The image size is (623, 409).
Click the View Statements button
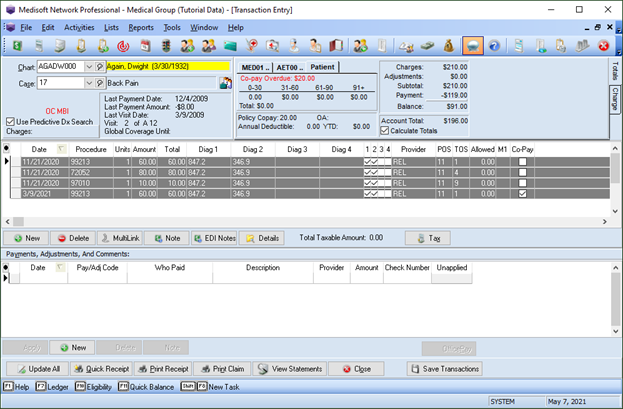pos(290,369)
